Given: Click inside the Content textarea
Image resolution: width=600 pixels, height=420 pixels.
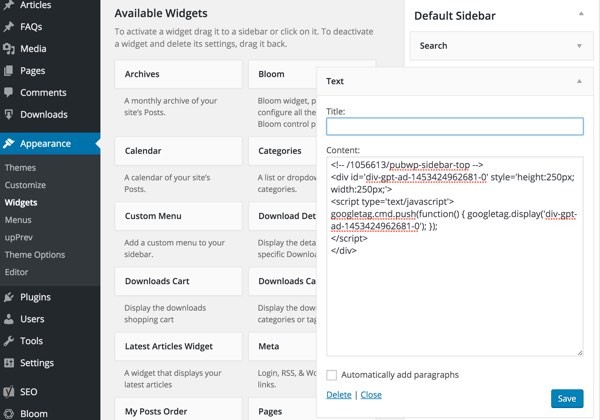Looking at the screenshot, I should coord(455,256).
